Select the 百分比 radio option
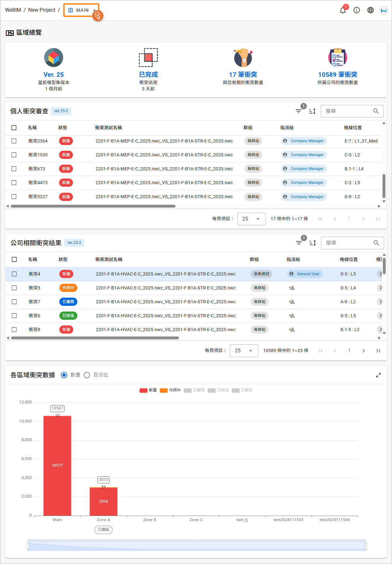The image size is (392, 564). (x=87, y=375)
